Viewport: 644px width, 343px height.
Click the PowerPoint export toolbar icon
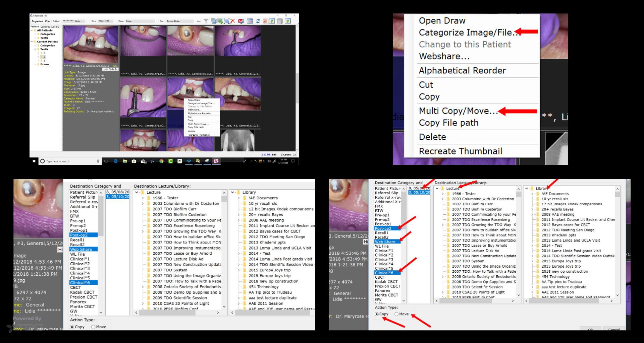click(x=265, y=21)
